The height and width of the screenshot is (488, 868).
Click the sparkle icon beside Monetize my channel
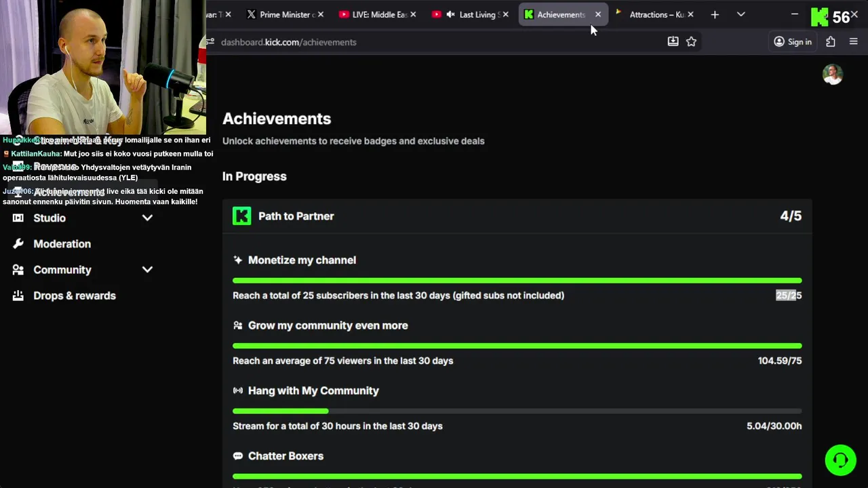(237, 260)
